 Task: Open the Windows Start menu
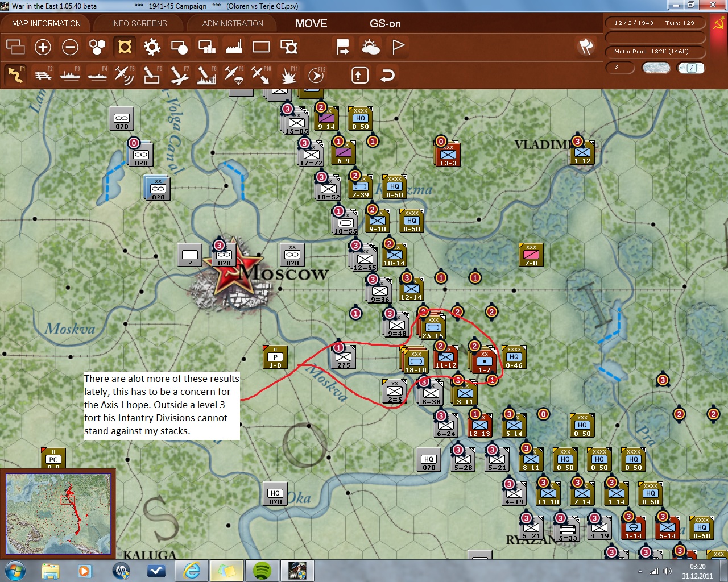[15, 570]
